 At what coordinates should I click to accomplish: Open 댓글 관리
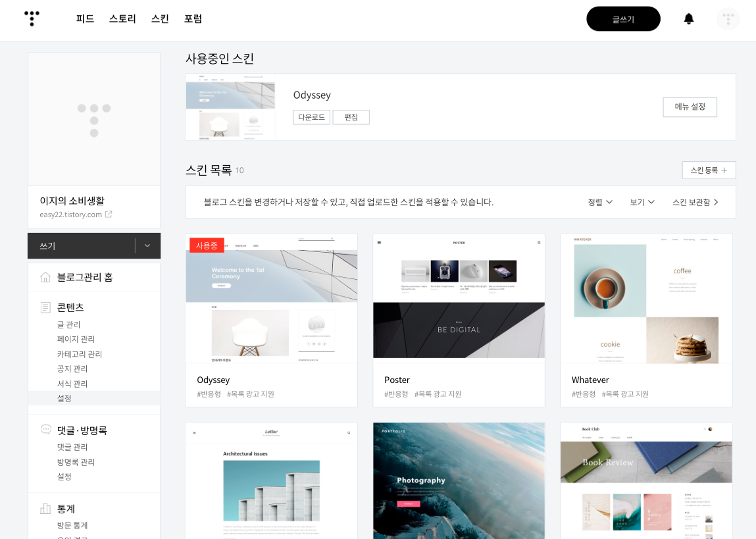point(72,447)
